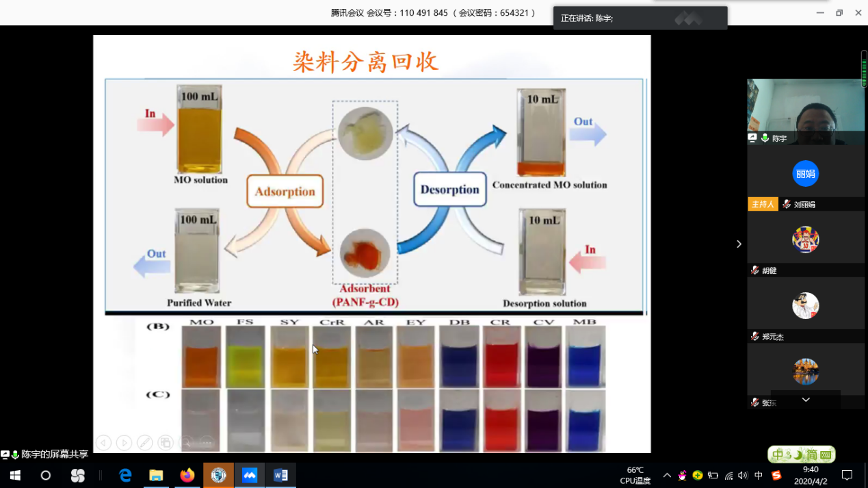Collapse the participant video panel with the chevron
The height and width of the screenshot is (488, 868).
(x=739, y=244)
